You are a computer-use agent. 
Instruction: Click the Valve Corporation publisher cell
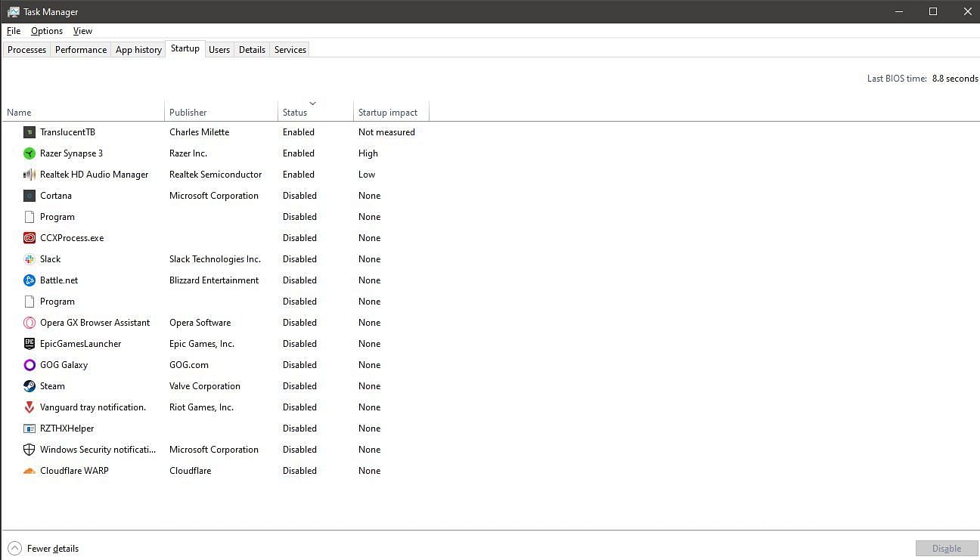pyautogui.click(x=205, y=386)
